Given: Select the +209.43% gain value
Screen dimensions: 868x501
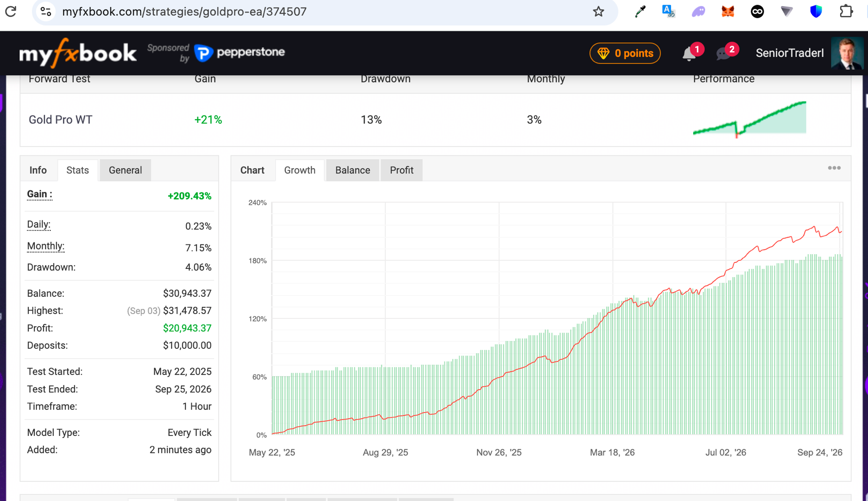Looking at the screenshot, I should [x=190, y=196].
